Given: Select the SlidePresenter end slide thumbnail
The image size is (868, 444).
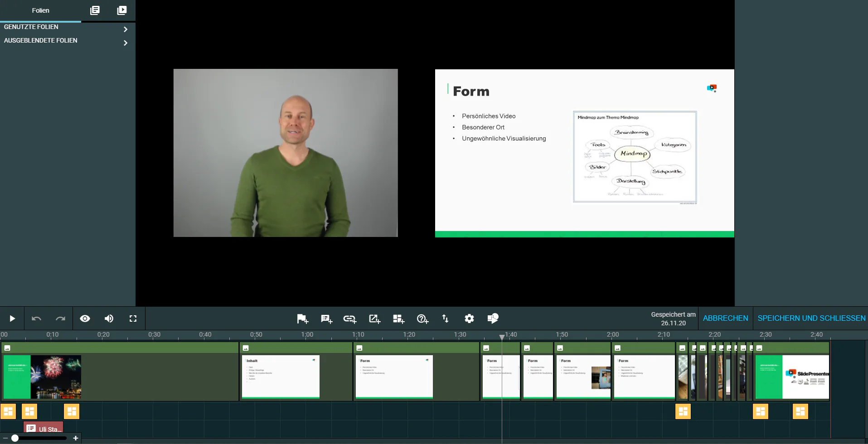Looking at the screenshot, I should click(x=792, y=377).
